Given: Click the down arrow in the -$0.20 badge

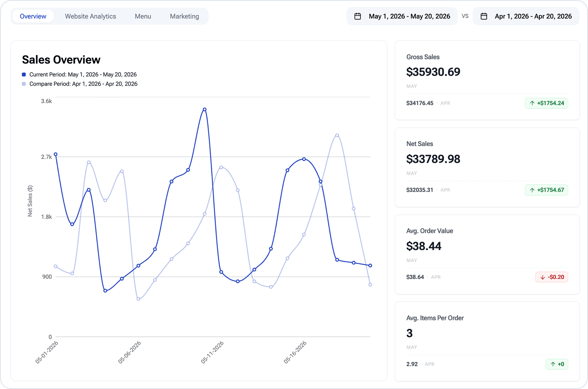Looking at the screenshot, I should [x=543, y=277].
